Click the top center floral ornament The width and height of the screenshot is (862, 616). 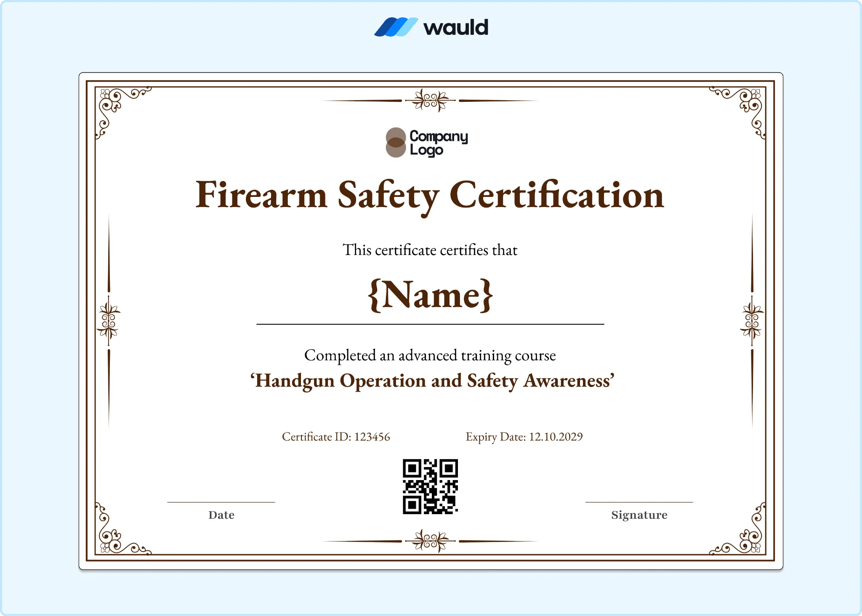(x=430, y=101)
